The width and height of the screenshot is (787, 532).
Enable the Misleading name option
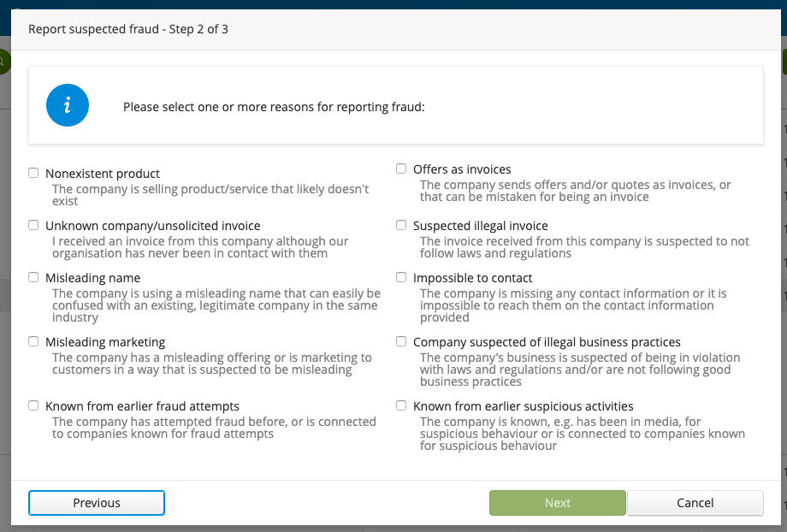coord(33,277)
